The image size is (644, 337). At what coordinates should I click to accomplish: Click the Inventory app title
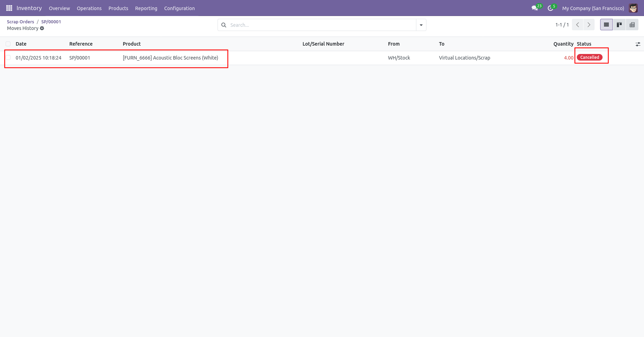tap(29, 8)
